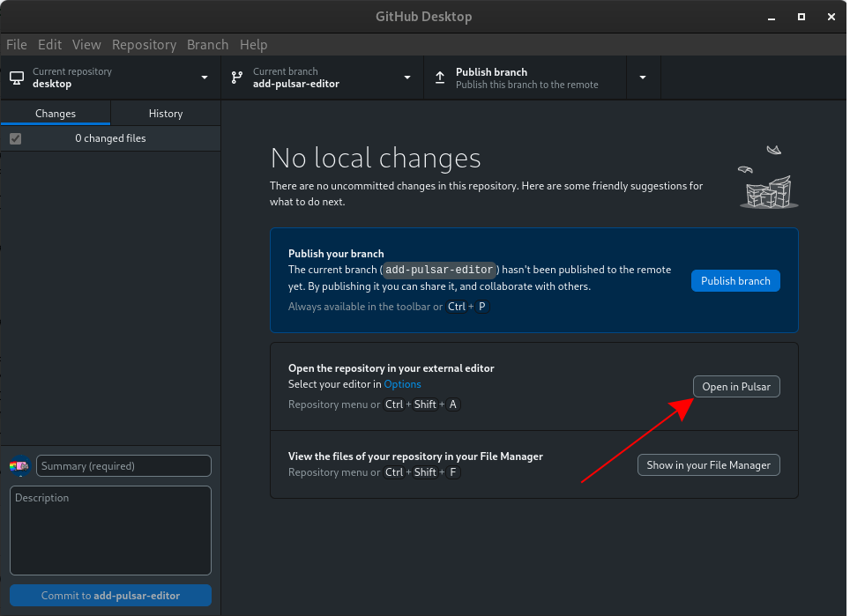Expand the Current repository dropdown arrow
This screenshot has width=850, height=616.
click(205, 78)
